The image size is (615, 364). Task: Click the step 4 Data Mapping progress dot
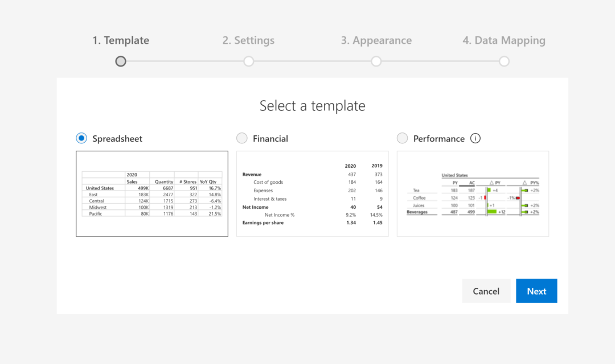click(504, 61)
